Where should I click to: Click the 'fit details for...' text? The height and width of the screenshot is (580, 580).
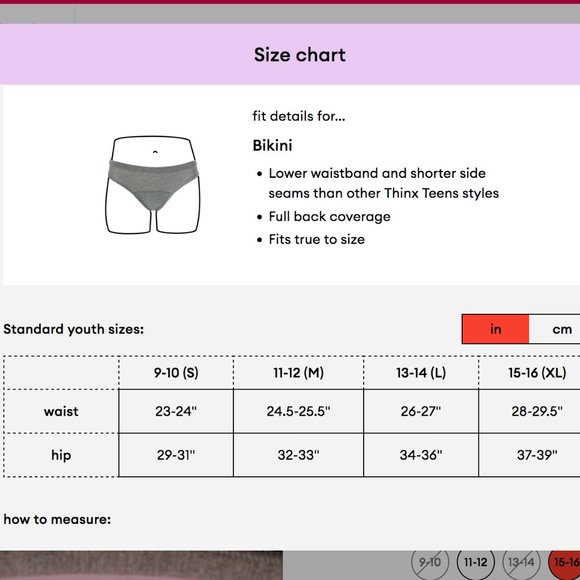(x=299, y=116)
